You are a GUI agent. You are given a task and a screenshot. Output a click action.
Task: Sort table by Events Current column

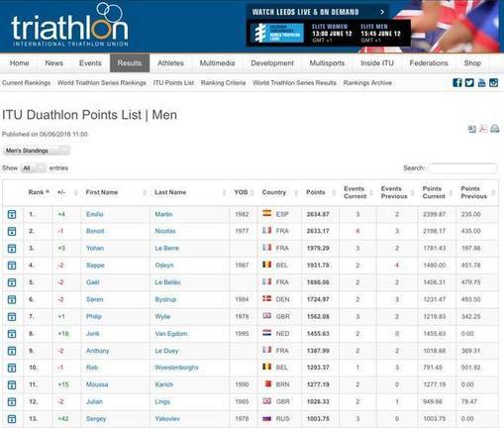coord(357,192)
